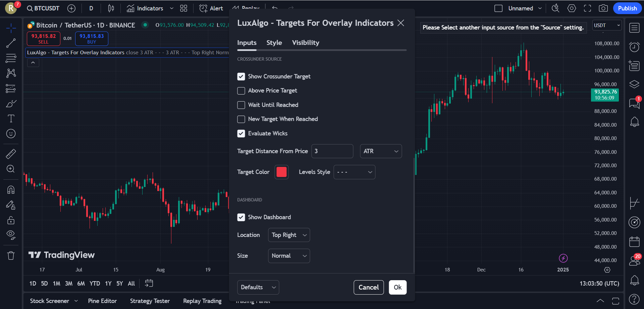This screenshot has height=309, width=644.
Task: Click the Target Distance From Price field
Action: 332,151
